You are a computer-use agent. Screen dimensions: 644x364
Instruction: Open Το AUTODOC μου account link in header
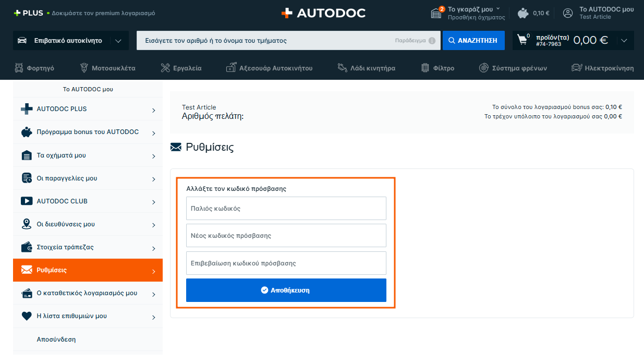tap(606, 9)
